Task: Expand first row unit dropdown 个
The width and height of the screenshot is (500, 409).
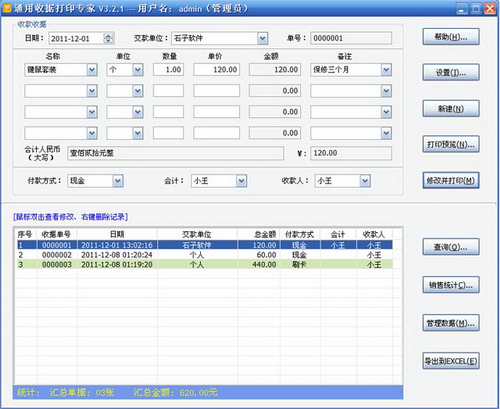Action: pyautogui.click(x=138, y=70)
